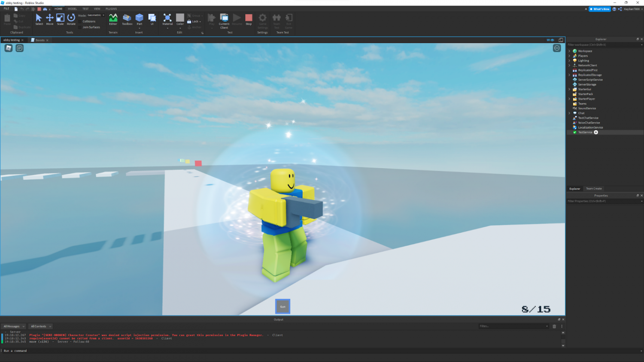Expand the StarterGui node in Explorer

click(x=570, y=89)
